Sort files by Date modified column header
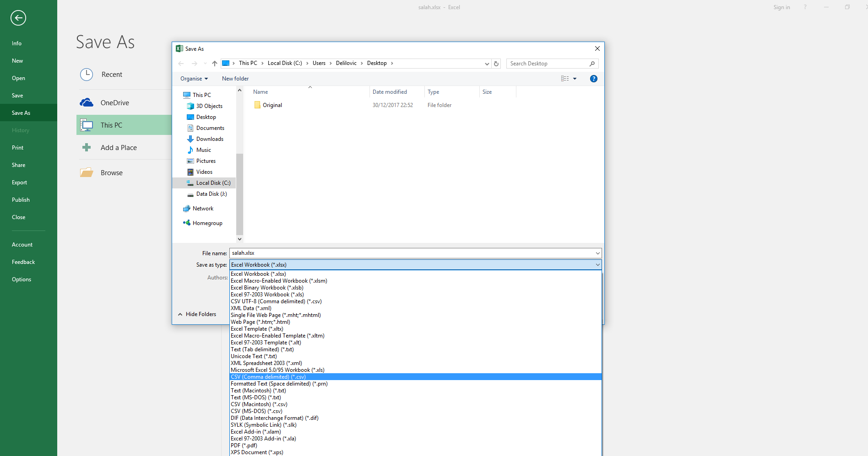 tap(397, 92)
